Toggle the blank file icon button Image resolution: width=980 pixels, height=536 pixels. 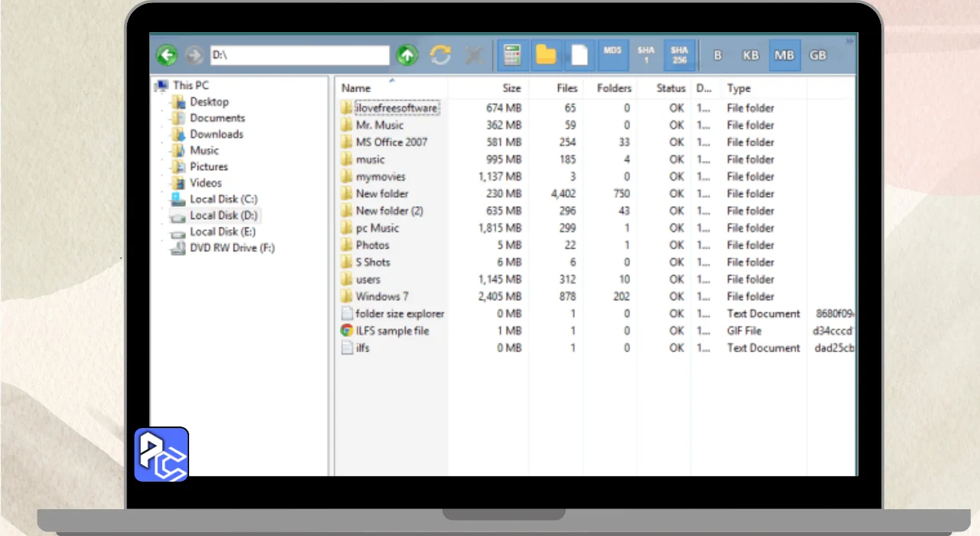580,55
